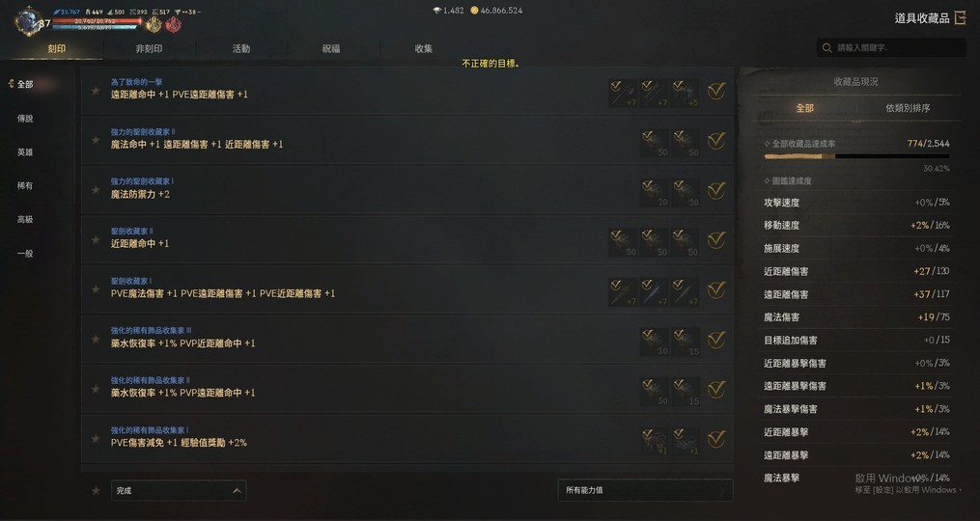The width and height of the screenshot is (980, 521).
Task: Select first +7 weapon item in 為了致命的一擊 row
Action: 623,93
